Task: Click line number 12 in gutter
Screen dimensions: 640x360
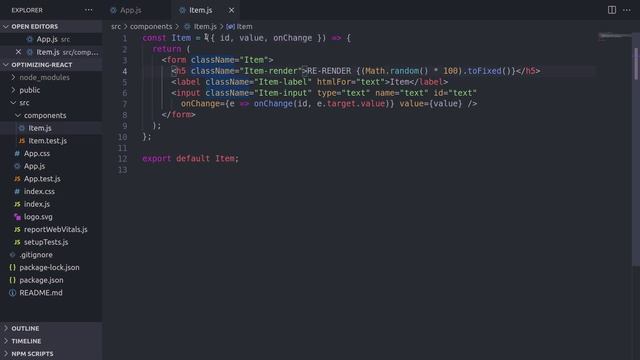Action: click(x=122, y=159)
